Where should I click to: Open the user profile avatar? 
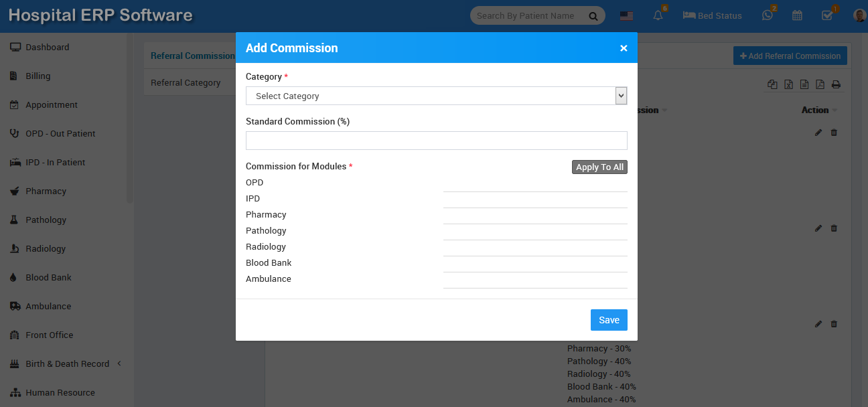[859, 15]
